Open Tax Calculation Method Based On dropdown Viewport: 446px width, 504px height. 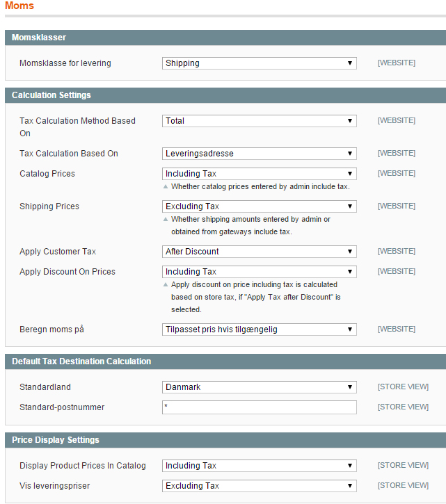click(x=259, y=121)
